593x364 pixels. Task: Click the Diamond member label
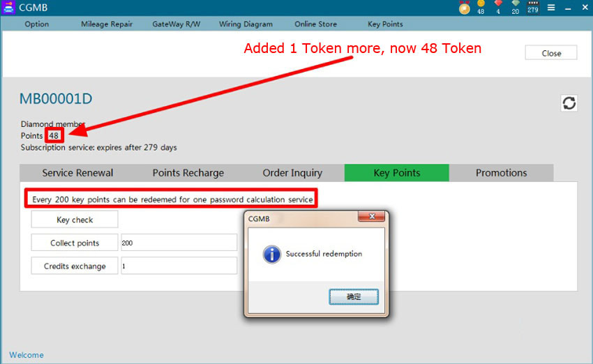52,123
